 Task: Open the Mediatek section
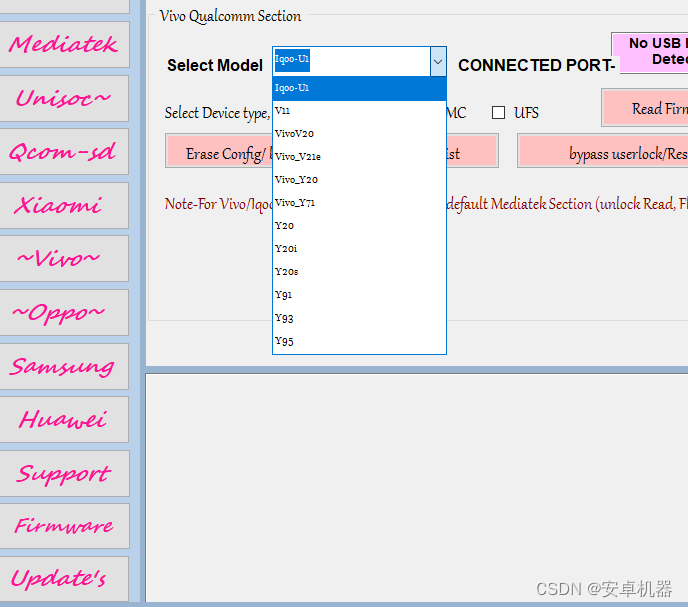pos(64,44)
